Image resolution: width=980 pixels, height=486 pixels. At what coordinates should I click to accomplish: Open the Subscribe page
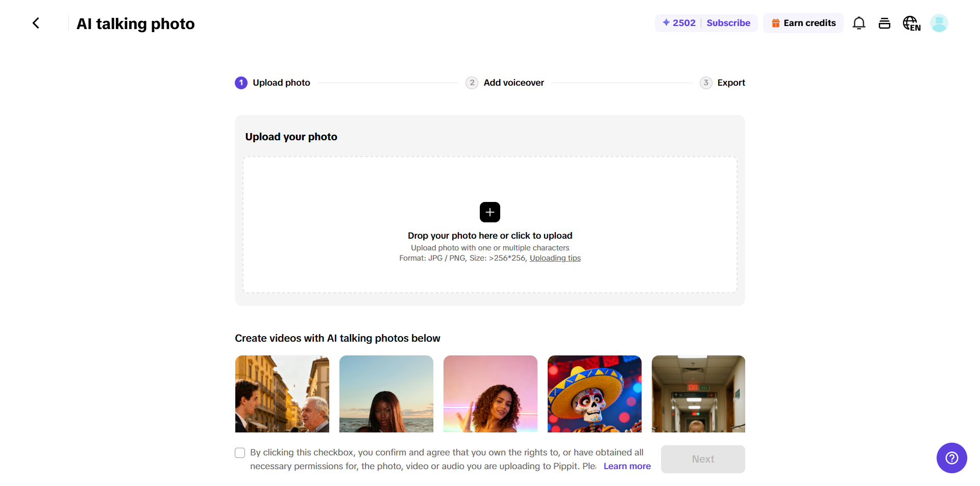pyautogui.click(x=728, y=23)
